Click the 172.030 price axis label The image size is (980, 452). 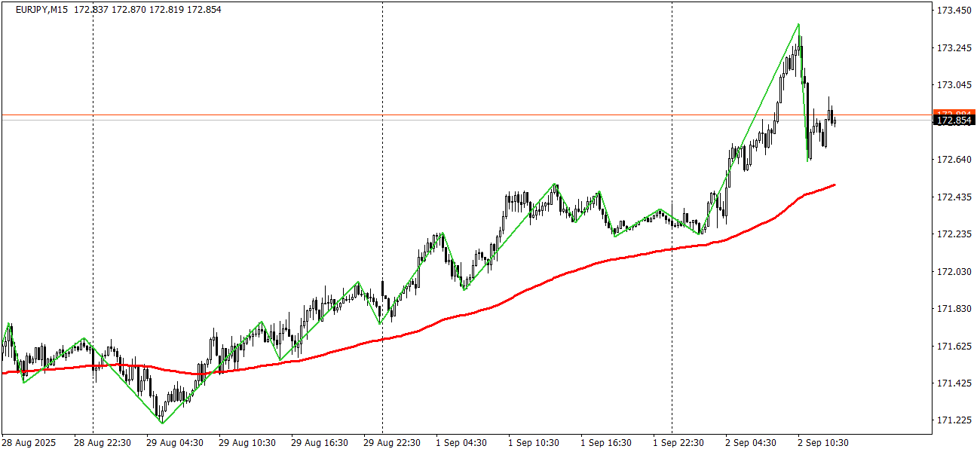click(954, 271)
